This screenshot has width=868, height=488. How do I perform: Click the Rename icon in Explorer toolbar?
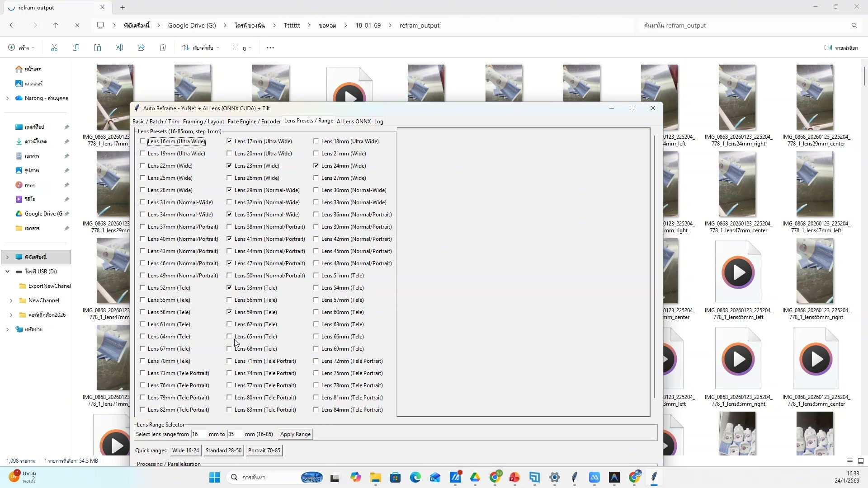(119, 47)
